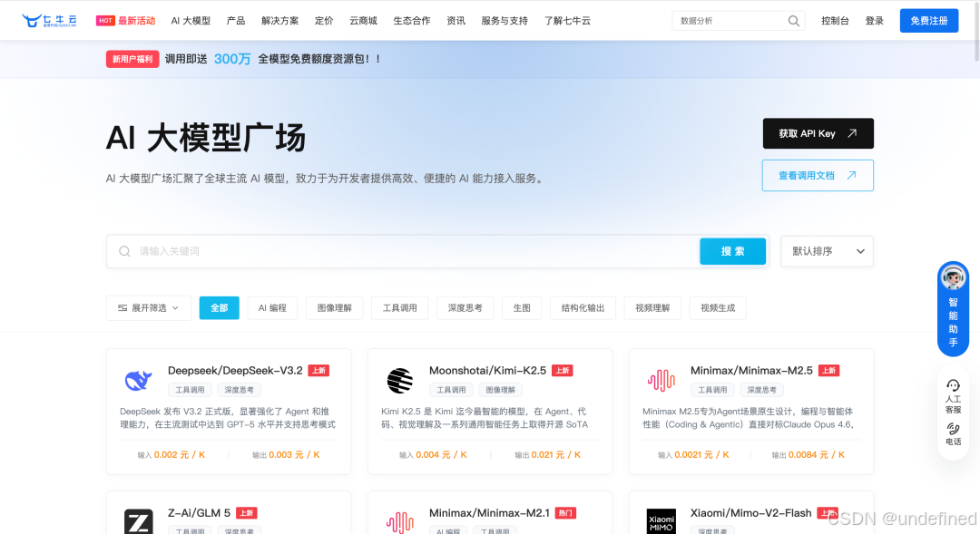The image size is (980, 534).
Task: Open the Xiaomi/Mimo-V2-Flash title
Action: pyautogui.click(x=750, y=513)
